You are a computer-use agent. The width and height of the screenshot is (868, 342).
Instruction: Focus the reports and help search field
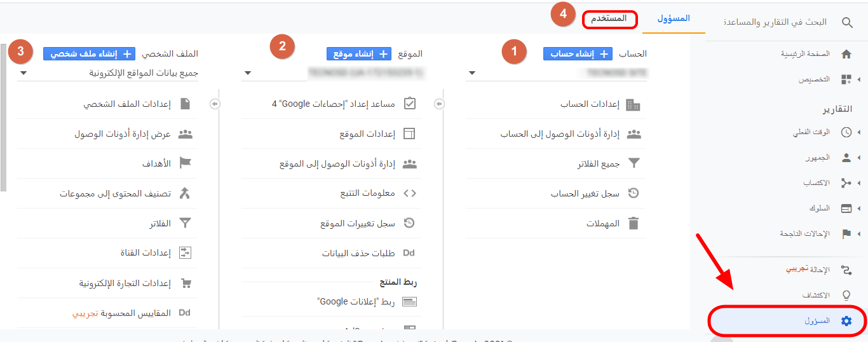tap(775, 22)
